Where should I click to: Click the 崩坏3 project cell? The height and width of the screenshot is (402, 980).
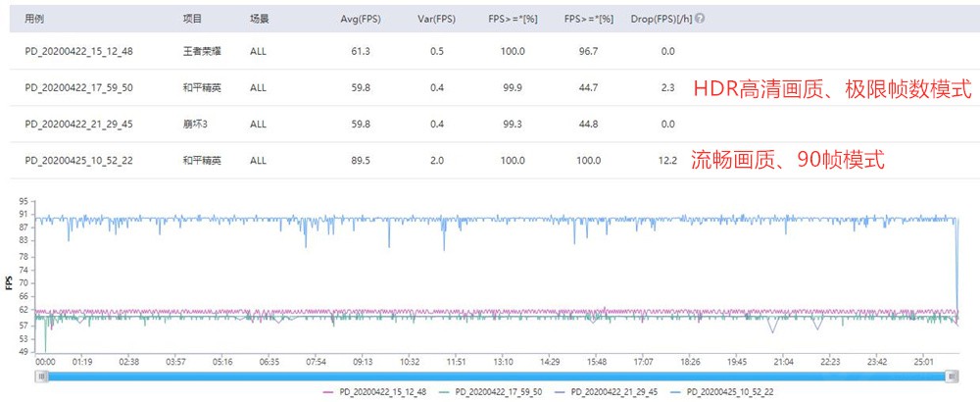(x=195, y=124)
